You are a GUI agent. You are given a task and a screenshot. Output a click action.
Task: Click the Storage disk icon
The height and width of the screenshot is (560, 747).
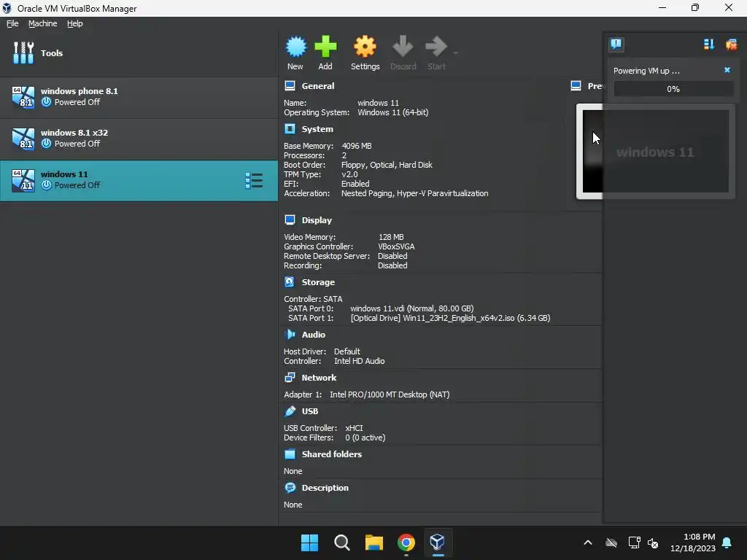[290, 281]
